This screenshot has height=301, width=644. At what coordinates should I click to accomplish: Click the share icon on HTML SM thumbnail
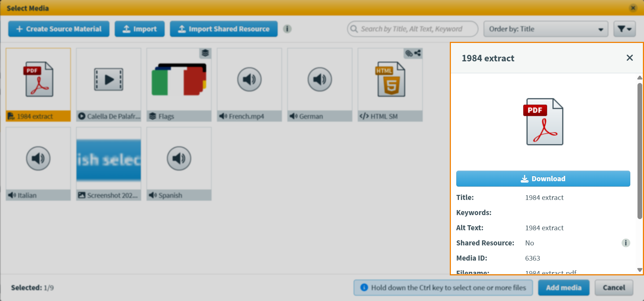coord(418,53)
